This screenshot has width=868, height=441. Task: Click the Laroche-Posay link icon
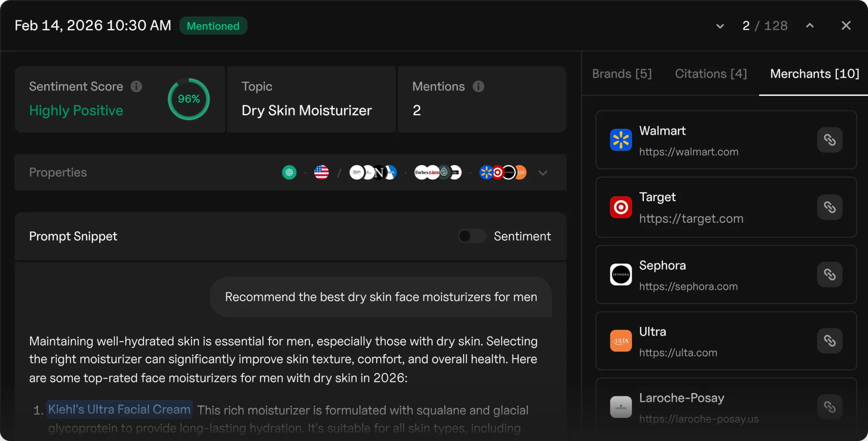[830, 407]
